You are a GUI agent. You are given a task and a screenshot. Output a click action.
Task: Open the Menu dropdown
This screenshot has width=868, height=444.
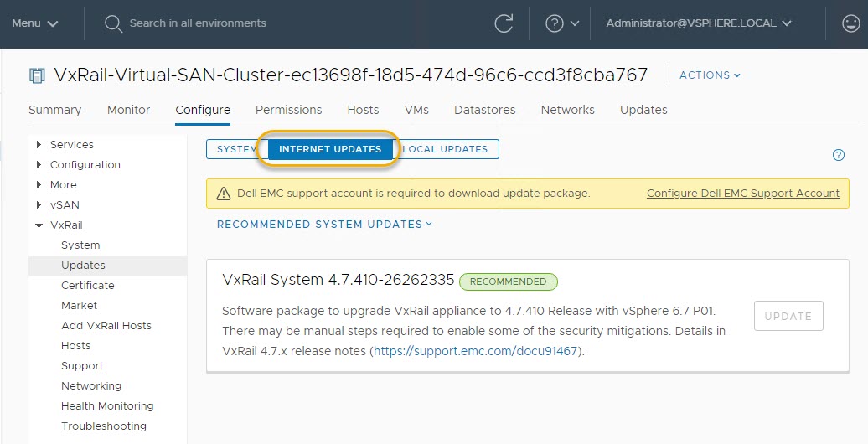coord(35,23)
